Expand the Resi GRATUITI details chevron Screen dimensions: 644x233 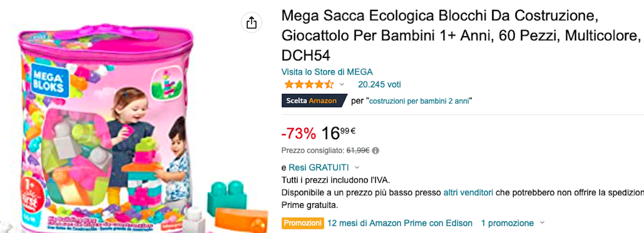click(357, 167)
